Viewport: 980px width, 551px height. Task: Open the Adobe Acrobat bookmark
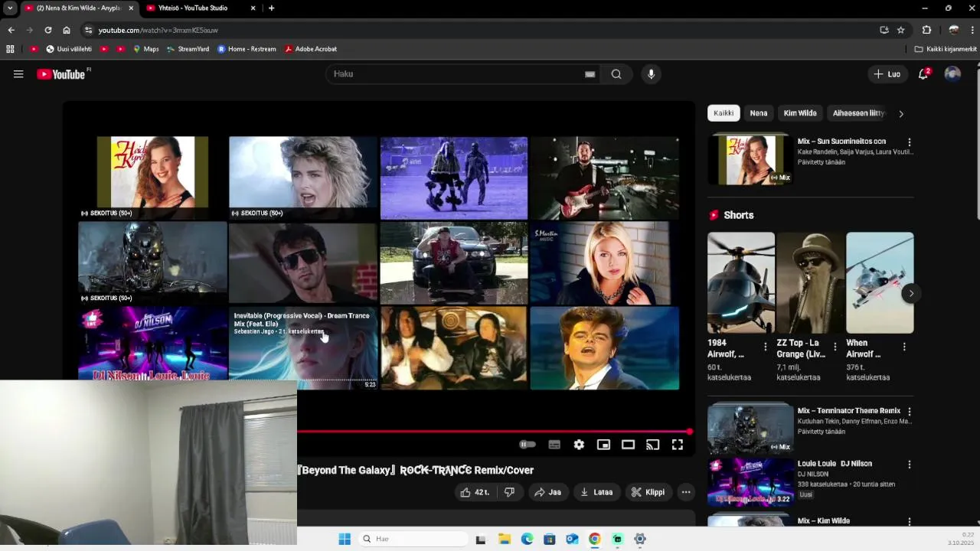click(310, 49)
